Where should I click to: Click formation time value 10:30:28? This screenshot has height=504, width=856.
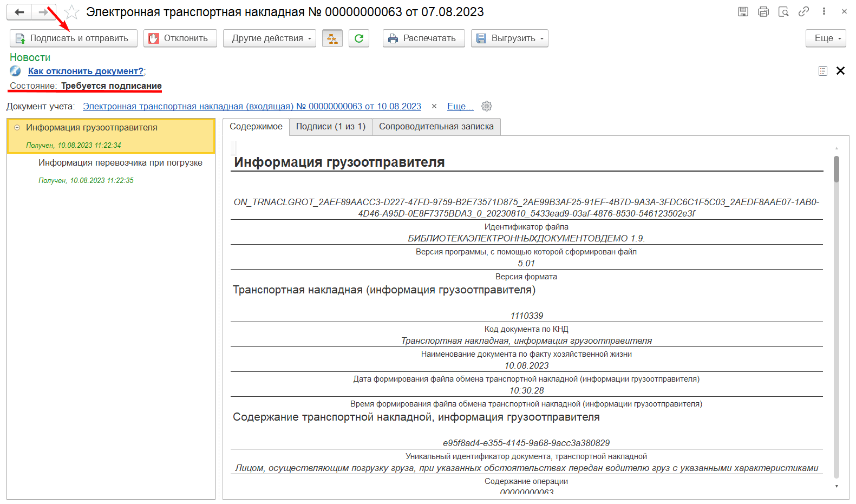coord(527,390)
